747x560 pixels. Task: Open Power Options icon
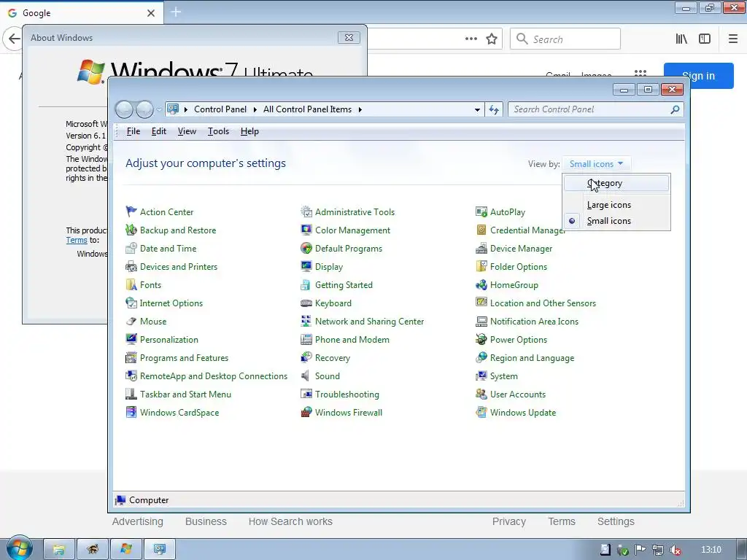481,340
